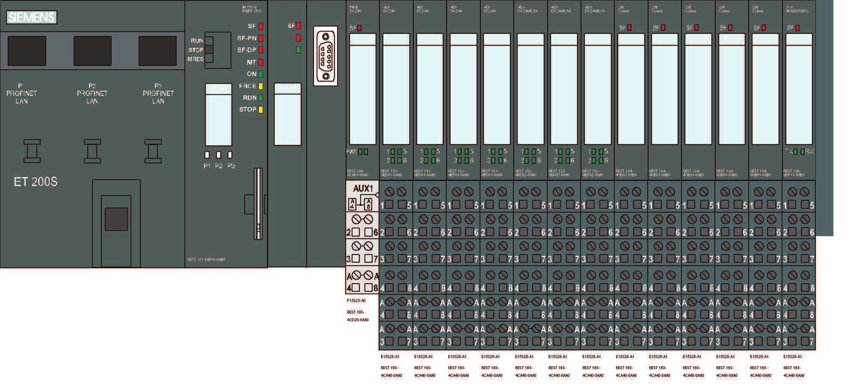The width and height of the screenshot is (868, 391).
Task: Click the hinged cover door below the P2 port
Action: tap(116, 223)
